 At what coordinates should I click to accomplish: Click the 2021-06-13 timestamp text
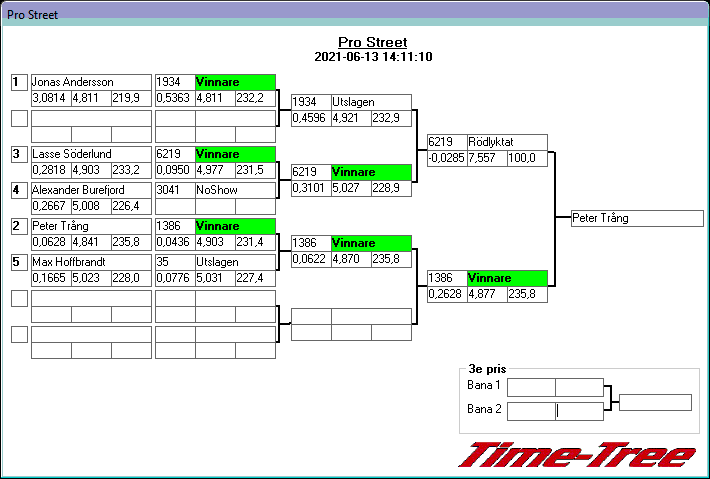pos(372,57)
